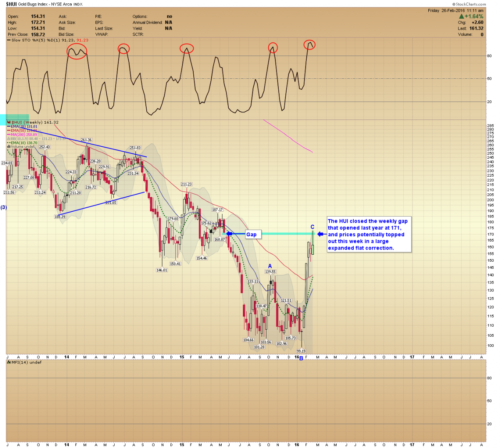Click the large leftmost red oval on the stochastic
The height and width of the screenshot is (448, 500).
point(77,51)
